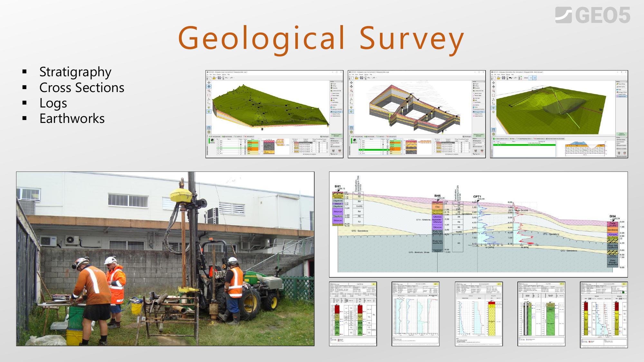644x362 pixels.
Task: Select measure dimension tool in middle GEO5 window
Action: 351,103
